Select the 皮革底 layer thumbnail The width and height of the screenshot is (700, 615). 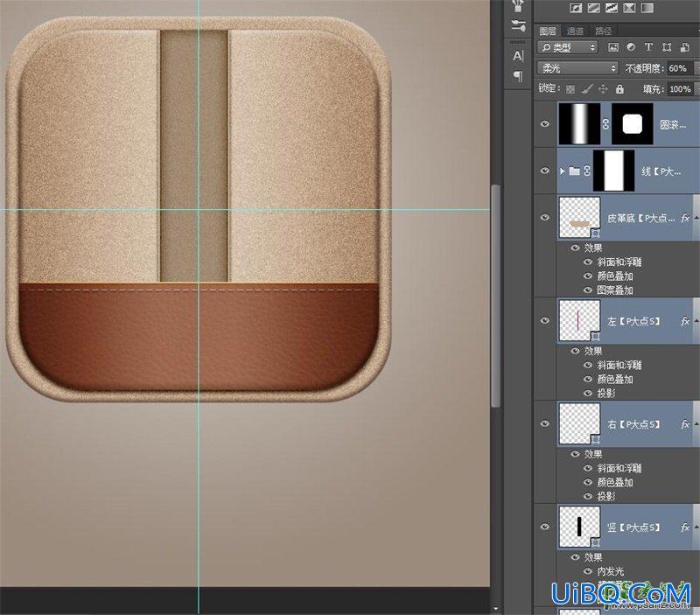579,217
